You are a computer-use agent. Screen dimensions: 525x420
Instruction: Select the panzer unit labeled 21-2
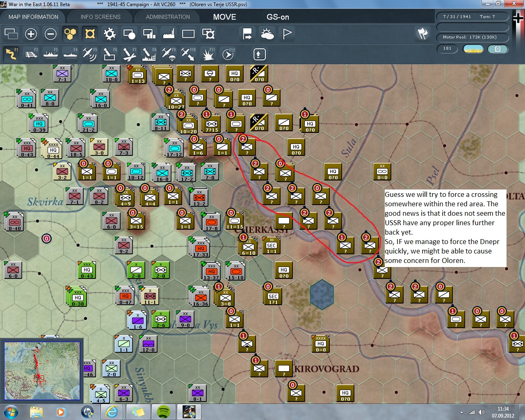pos(87,123)
